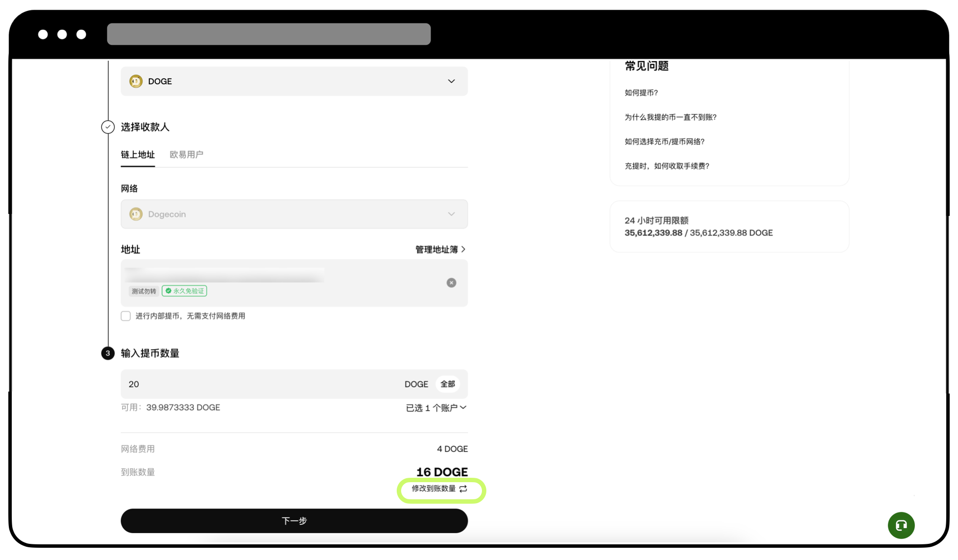Expand 已选 1 个账户 account selector

[436, 408]
